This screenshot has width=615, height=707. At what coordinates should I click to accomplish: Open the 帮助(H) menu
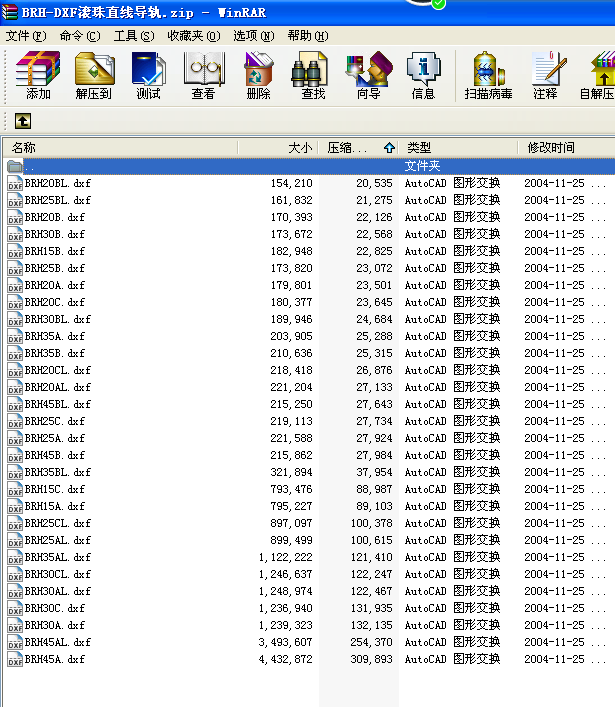[x=308, y=36]
